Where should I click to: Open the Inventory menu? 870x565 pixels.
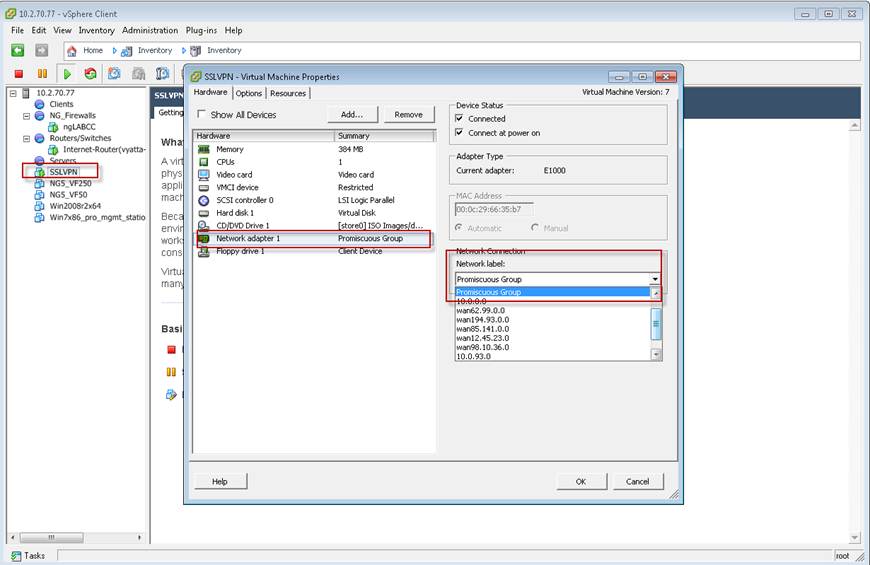click(97, 31)
